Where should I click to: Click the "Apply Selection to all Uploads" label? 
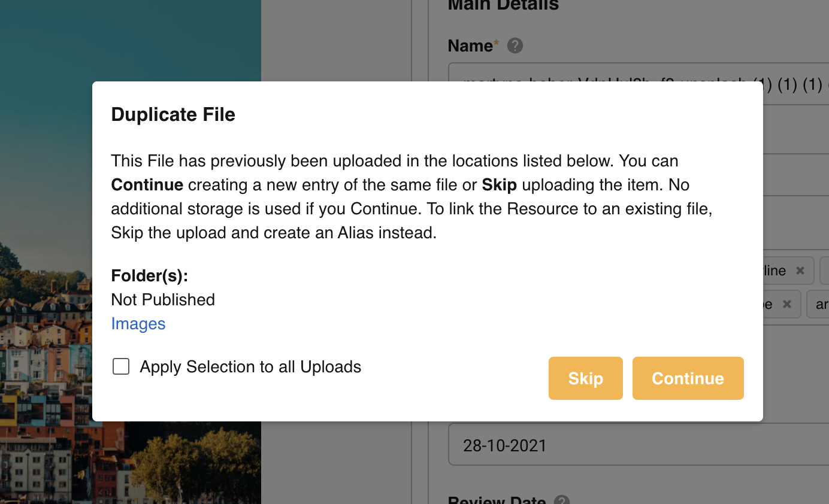pyautogui.click(x=250, y=366)
